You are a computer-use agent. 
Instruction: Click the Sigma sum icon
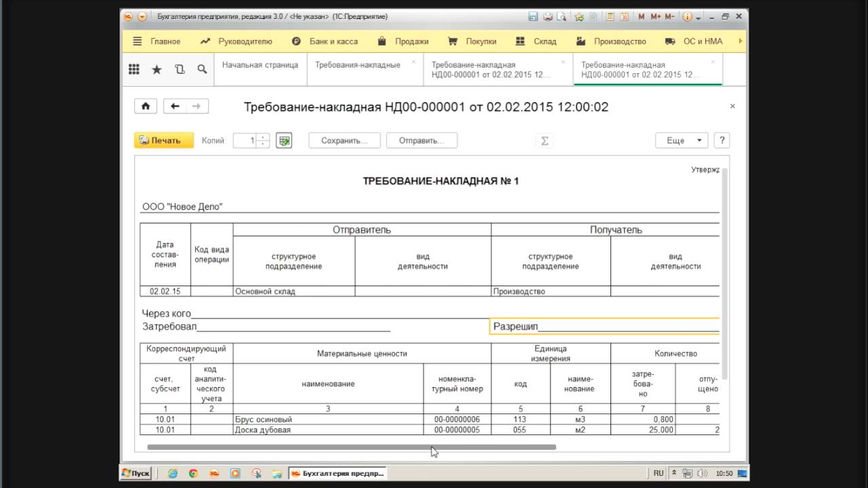pos(543,141)
